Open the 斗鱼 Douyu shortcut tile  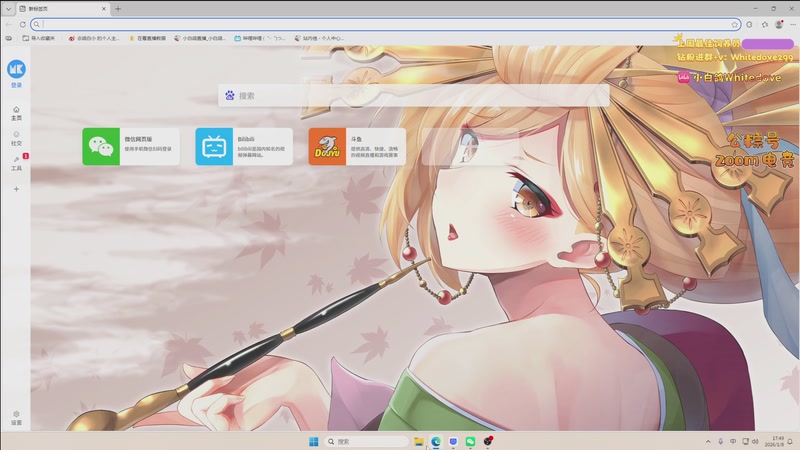click(357, 146)
